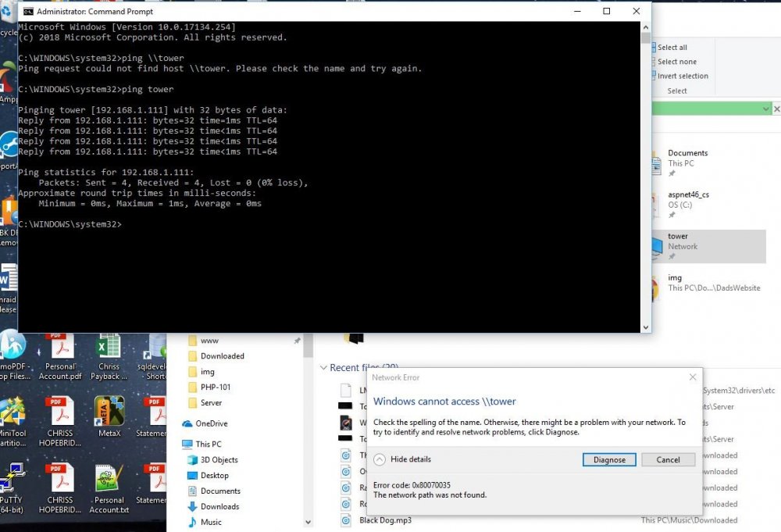Open Statement PDF beside MetaX icon
The width and height of the screenshot is (781, 532).
[152, 416]
